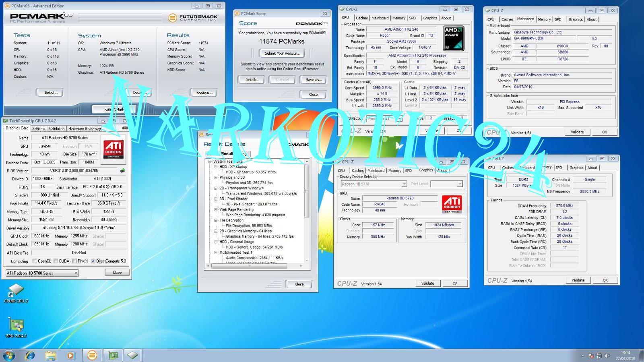Collapse the File Decryption tree node

[216, 220]
